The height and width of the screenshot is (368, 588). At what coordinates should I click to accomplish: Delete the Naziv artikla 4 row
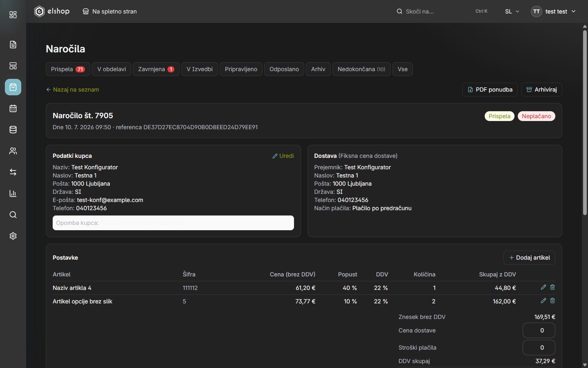click(552, 287)
